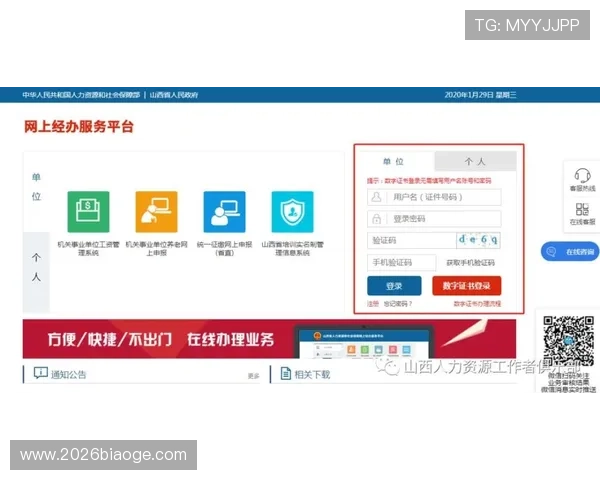This screenshot has width=600, height=480.
Task: Click the 山西省人民政府 header link
Action: 174,95
